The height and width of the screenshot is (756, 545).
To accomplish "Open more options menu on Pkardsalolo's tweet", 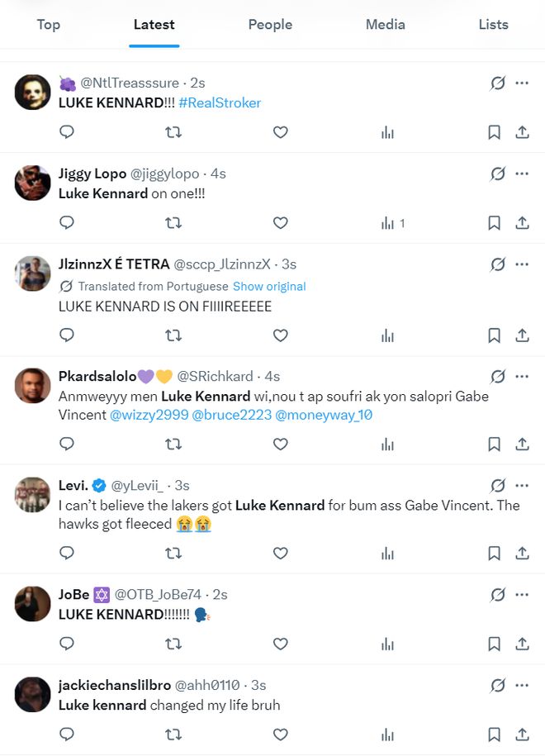I will 522,377.
